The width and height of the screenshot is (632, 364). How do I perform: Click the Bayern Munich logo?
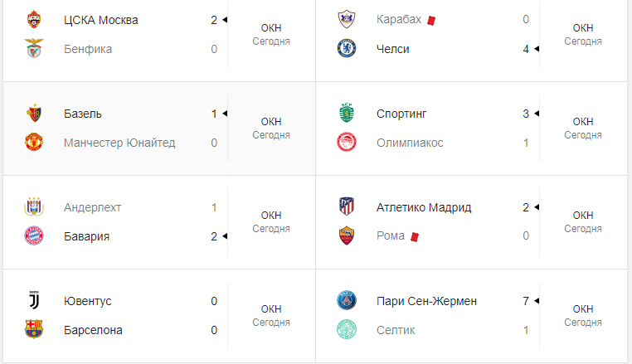tap(34, 236)
